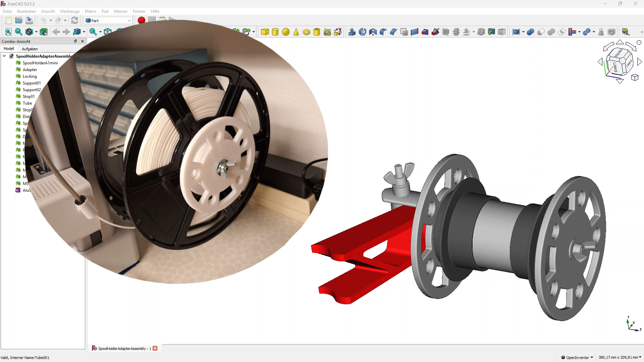Fit selection in view

pos(19,32)
